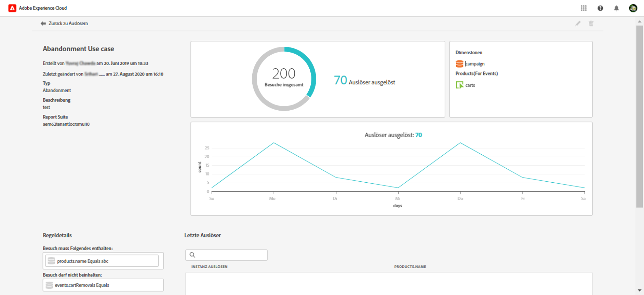The image size is (644, 295).
Task: Click the scrollbar down arrow
Action: coord(640,290)
